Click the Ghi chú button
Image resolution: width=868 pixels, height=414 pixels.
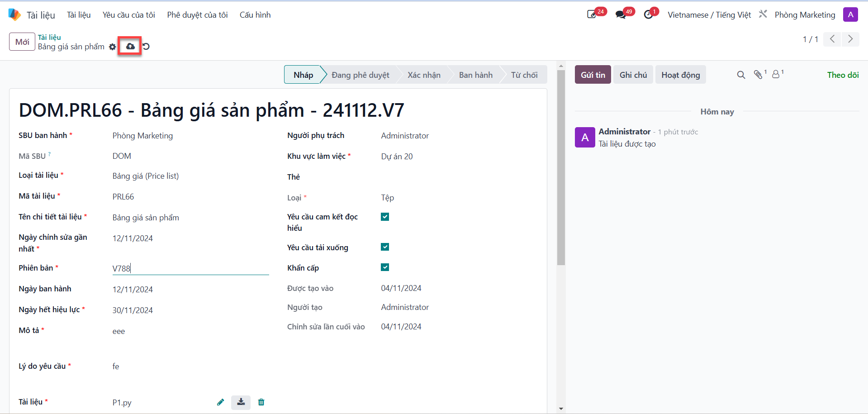pyautogui.click(x=633, y=75)
